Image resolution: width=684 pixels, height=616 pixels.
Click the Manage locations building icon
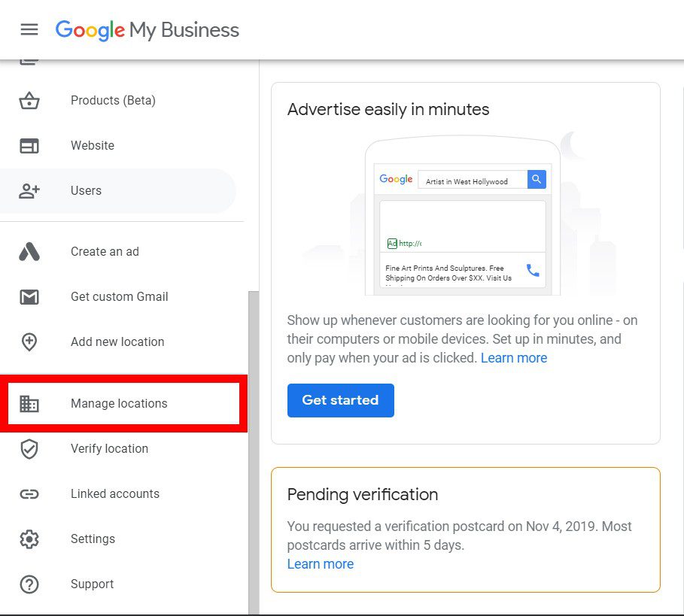point(29,403)
